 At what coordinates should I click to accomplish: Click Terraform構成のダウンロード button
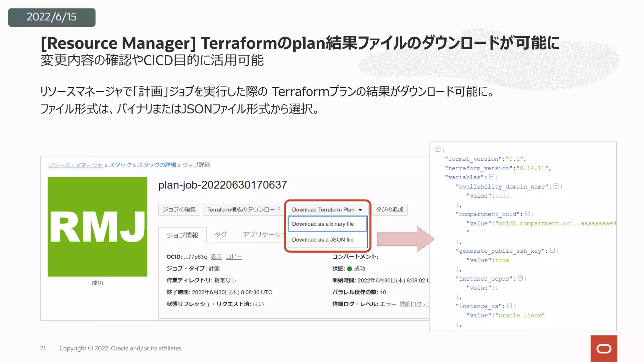(x=244, y=210)
